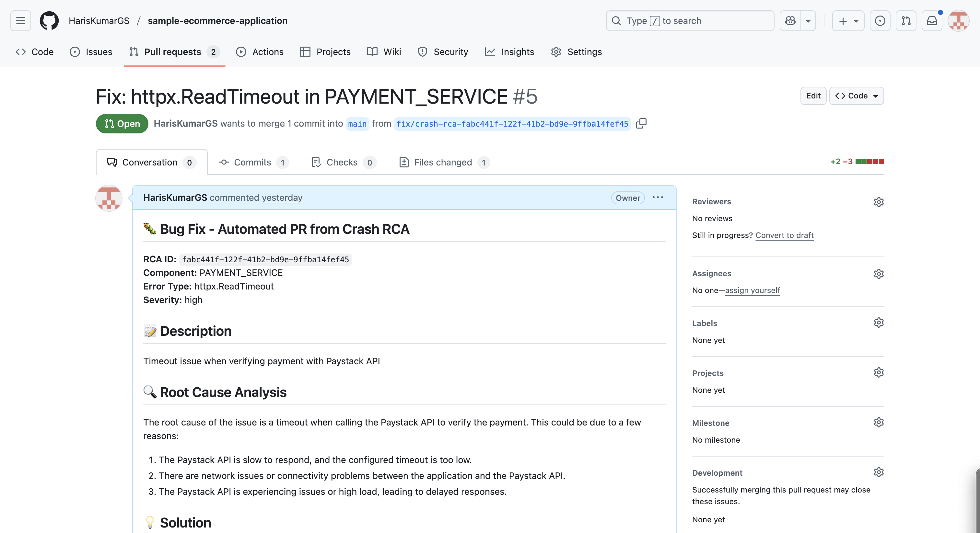Open Milestone settings gear
The width and height of the screenshot is (980, 533).
[x=879, y=422]
